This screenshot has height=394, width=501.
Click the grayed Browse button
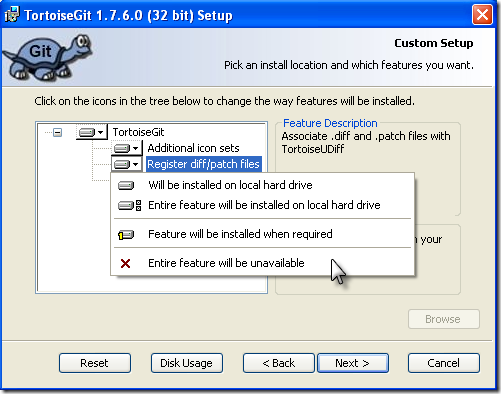[444, 319]
